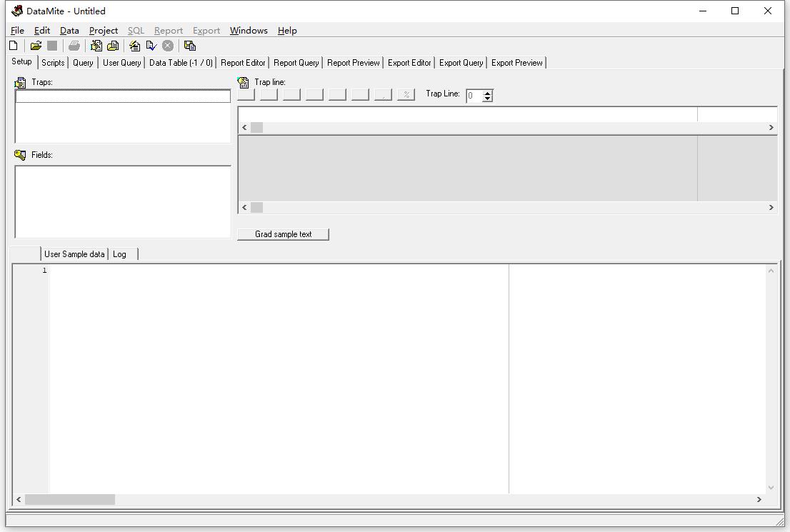The height and width of the screenshot is (532, 790).
Task: Switch to the Scripts tab
Action: 53,62
